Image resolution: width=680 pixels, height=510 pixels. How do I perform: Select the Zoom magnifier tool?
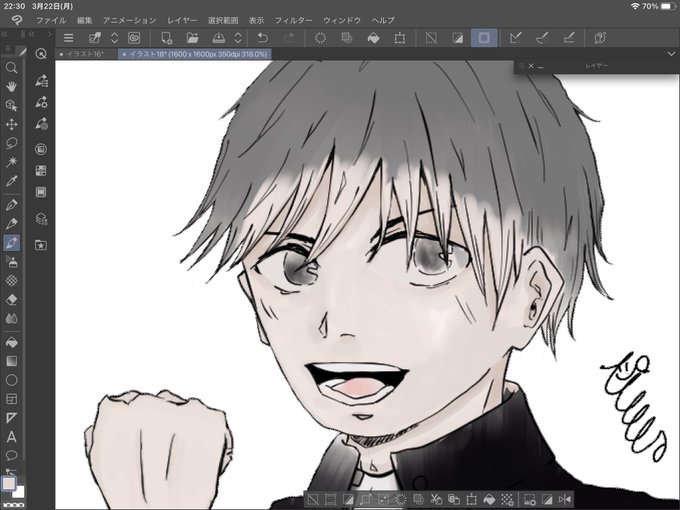pyautogui.click(x=12, y=68)
